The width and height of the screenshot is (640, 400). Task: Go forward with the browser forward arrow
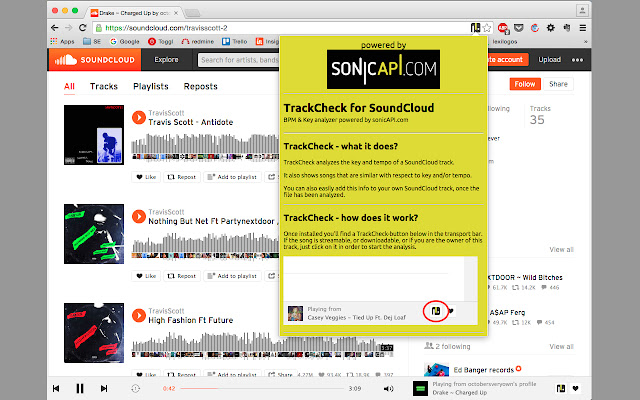[x=69, y=28]
